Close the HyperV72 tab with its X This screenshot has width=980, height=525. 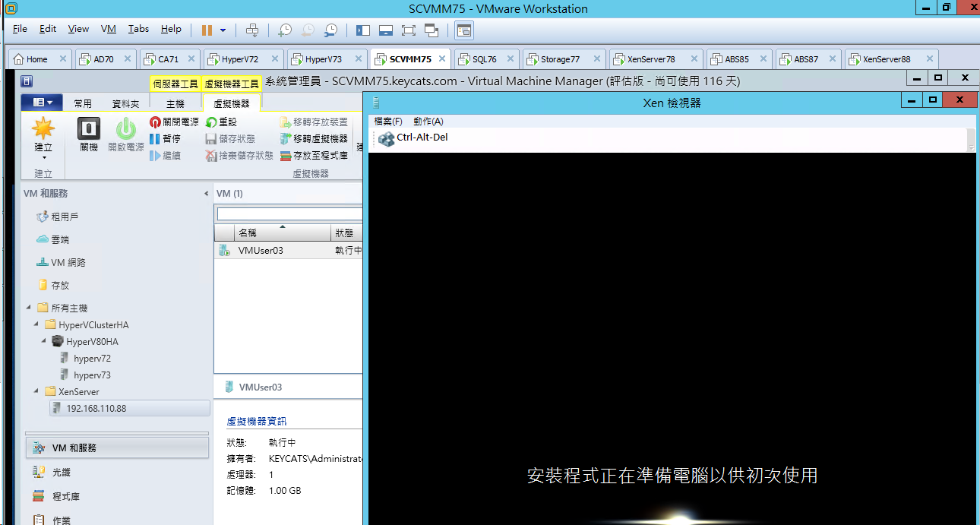pyautogui.click(x=273, y=59)
